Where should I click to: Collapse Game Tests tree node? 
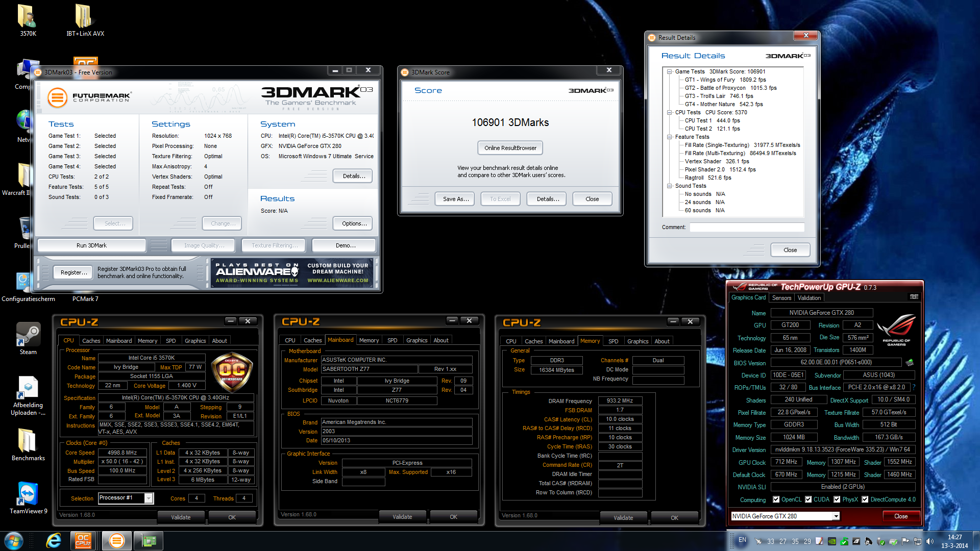click(669, 71)
